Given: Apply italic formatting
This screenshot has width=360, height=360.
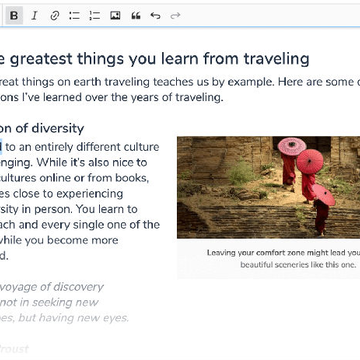Looking at the screenshot, I should coord(34,16).
